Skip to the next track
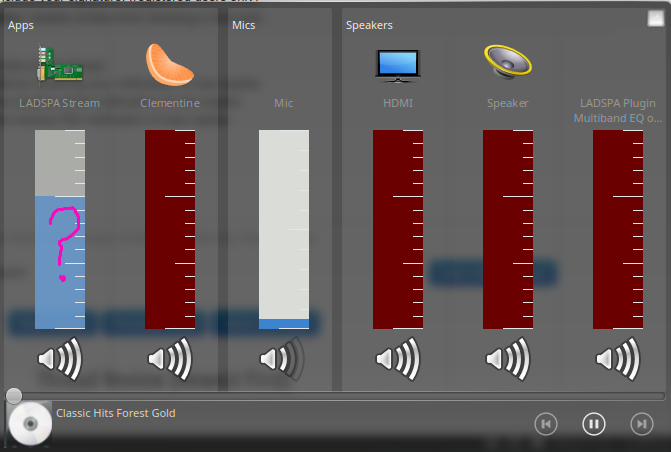The width and height of the screenshot is (671, 452). point(641,424)
